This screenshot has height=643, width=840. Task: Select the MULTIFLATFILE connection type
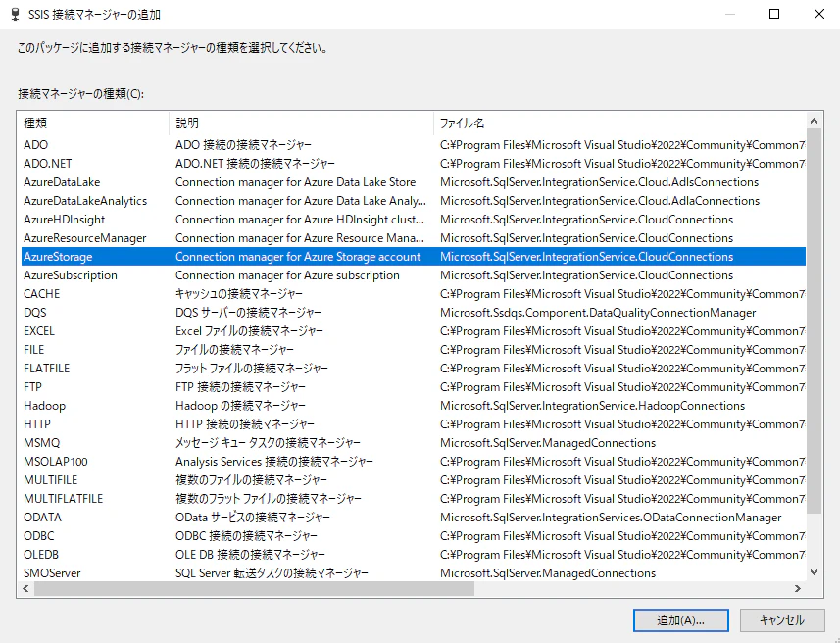click(414, 498)
